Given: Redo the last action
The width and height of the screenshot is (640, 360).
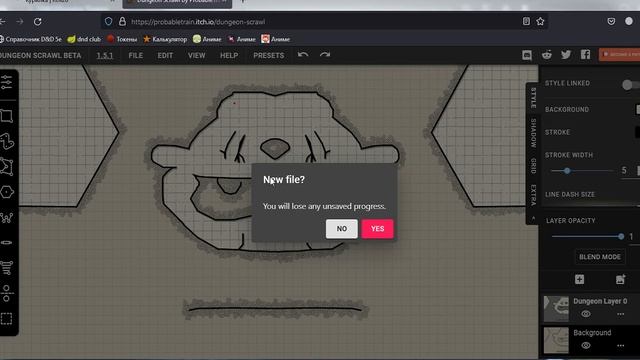Looking at the screenshot, I should click(x=325, y=55).
